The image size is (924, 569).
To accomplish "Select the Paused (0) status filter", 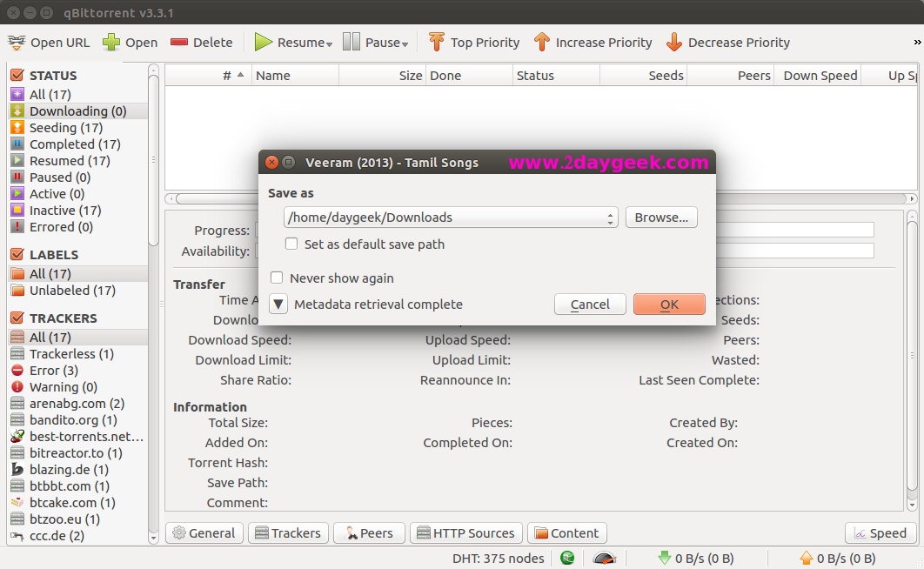I will point(77,177).
